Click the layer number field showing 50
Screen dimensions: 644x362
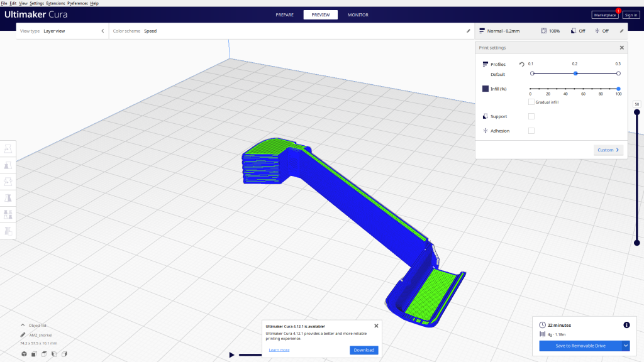click(636, 104)
